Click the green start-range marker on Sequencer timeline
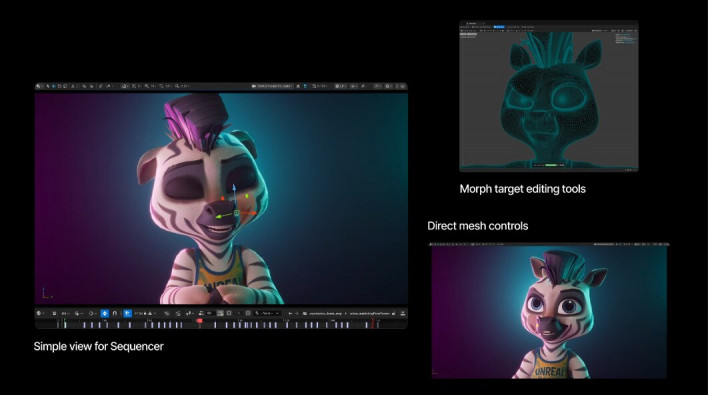Image resolution: width=708 pixels, height=395 pixels. click(64, 324)
